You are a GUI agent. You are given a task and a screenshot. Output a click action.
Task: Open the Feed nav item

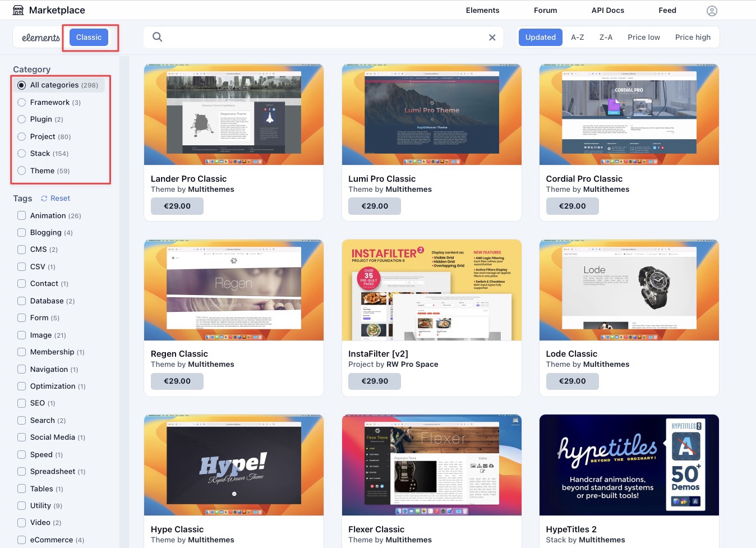click(x=667, y=11)
